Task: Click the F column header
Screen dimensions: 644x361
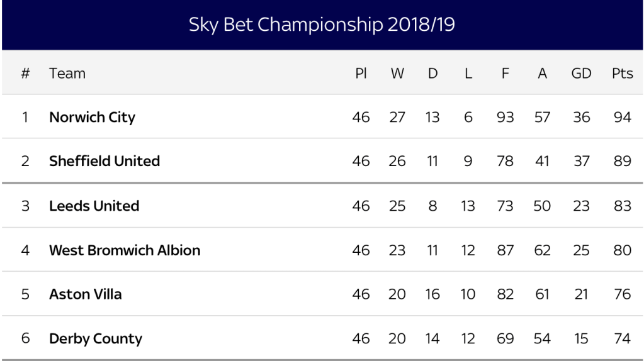Action: 505,73
